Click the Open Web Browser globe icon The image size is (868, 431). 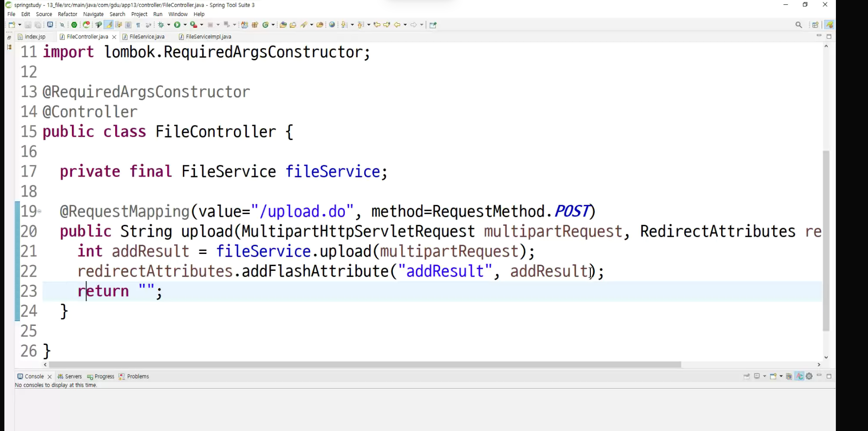[x=332, y=25]
